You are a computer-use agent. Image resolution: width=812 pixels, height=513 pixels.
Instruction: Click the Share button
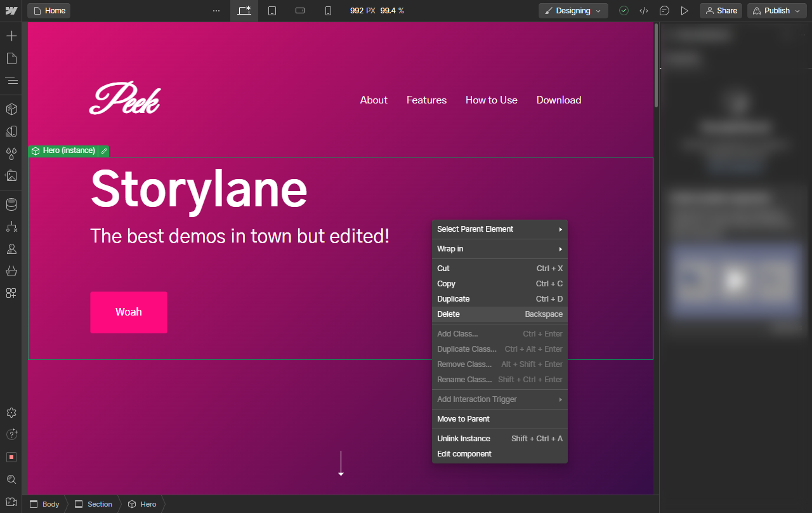click(721, 11)
